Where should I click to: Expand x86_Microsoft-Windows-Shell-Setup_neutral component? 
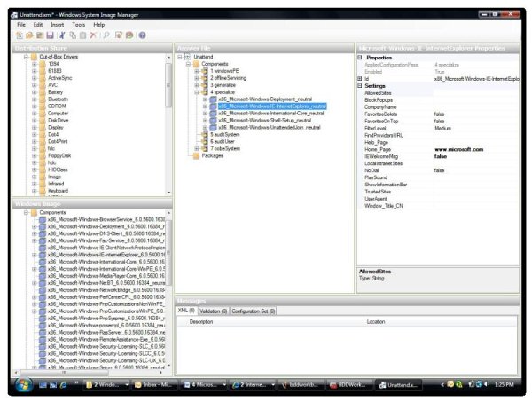click(205, 121)
